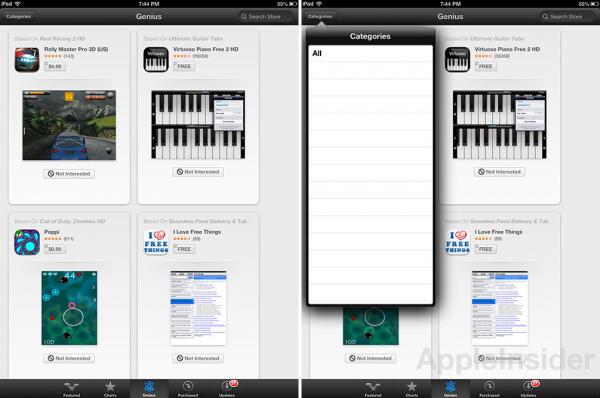
Task: Open Poppi game screenshot in plain Genius screen
Action: point(69,308)
